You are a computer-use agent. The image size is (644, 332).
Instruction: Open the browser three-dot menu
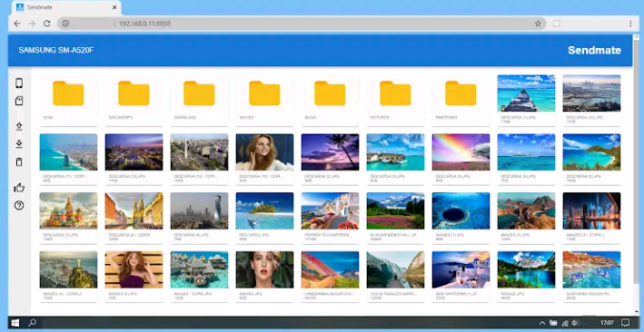[630, 24]
